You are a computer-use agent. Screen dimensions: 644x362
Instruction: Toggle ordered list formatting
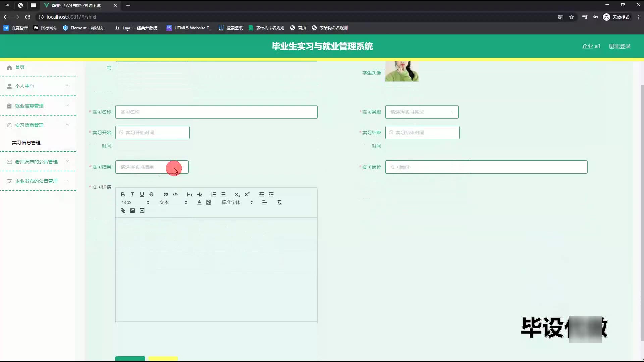[214, 194]
